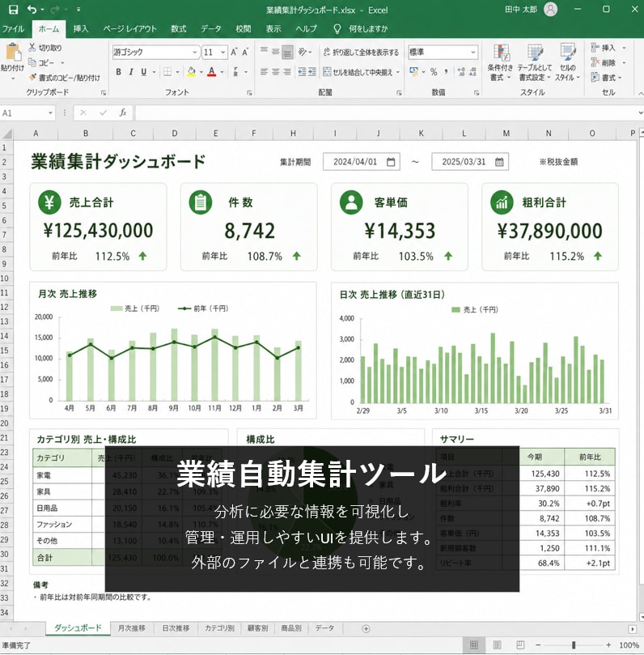Click the increase decimal icon

(x=461, y=72)
